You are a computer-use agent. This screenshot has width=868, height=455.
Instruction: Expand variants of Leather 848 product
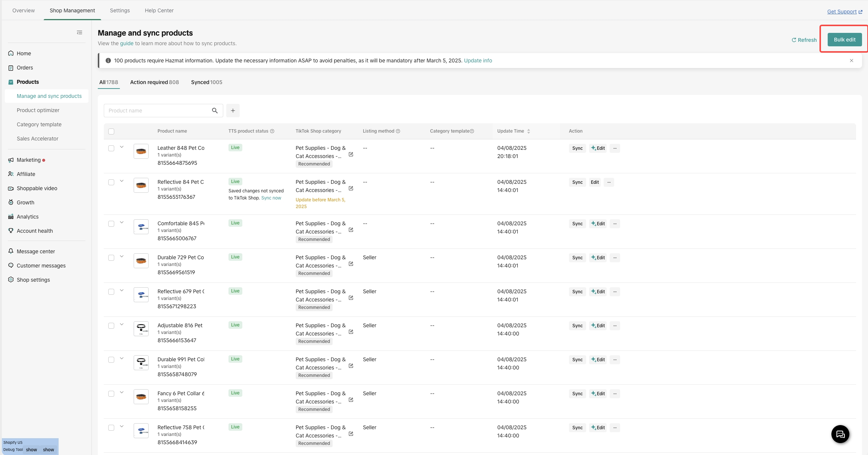tap(122, 147)
